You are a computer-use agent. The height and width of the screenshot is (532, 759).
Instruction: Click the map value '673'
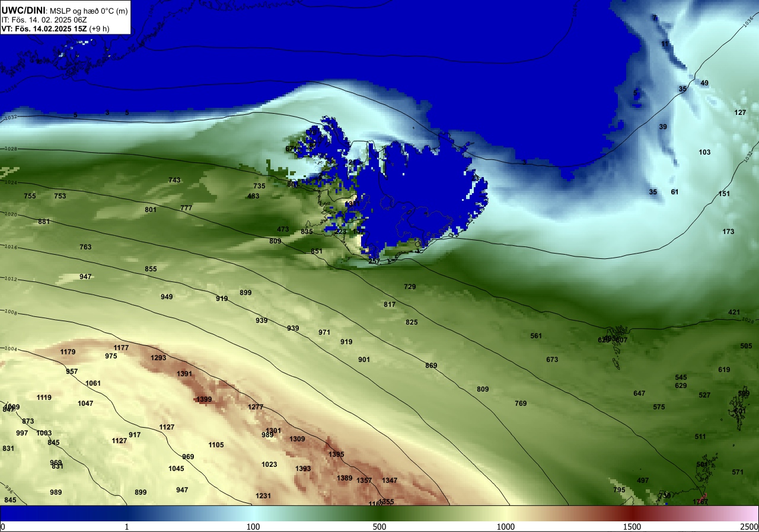(552, 360)
